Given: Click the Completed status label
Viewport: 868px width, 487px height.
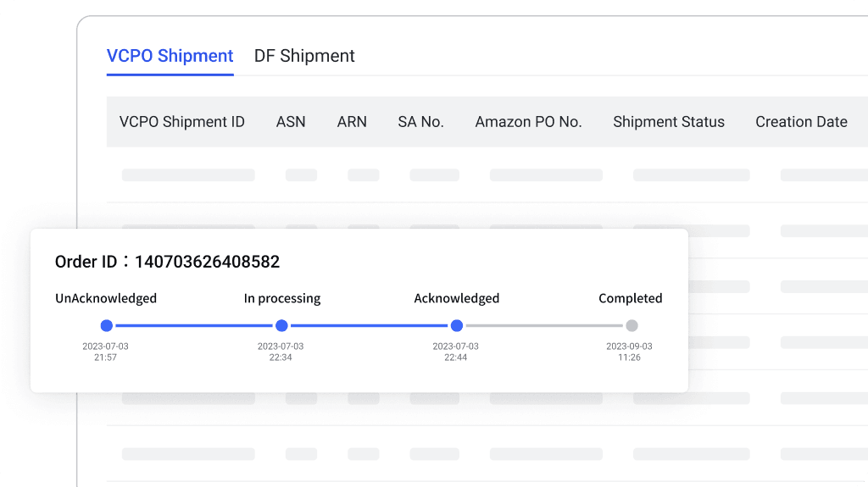Looking at the screenshot, I should pos(630,298).
